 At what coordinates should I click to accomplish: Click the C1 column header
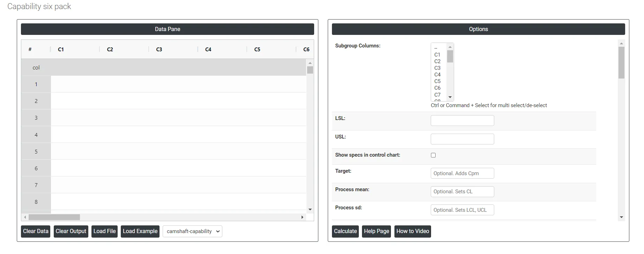[75, 49]
